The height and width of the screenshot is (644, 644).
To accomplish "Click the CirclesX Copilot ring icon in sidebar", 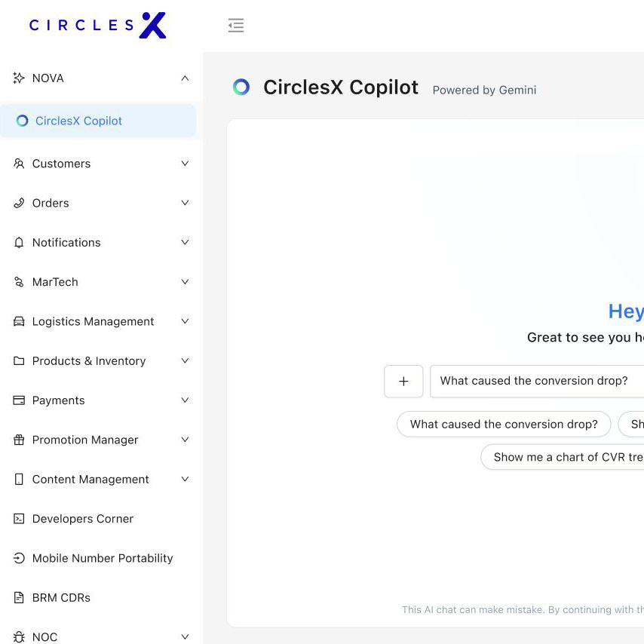I will (22, 121).
